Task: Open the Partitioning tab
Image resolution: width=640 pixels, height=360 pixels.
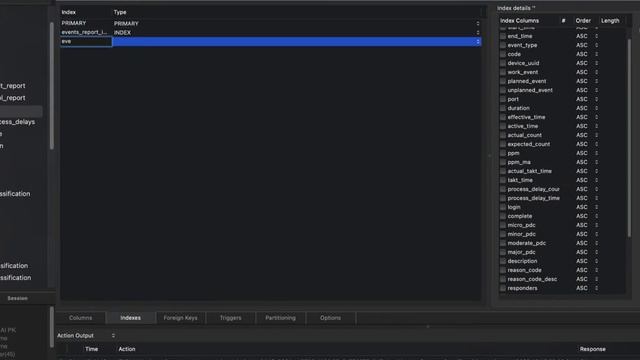Action: [280, 318]
